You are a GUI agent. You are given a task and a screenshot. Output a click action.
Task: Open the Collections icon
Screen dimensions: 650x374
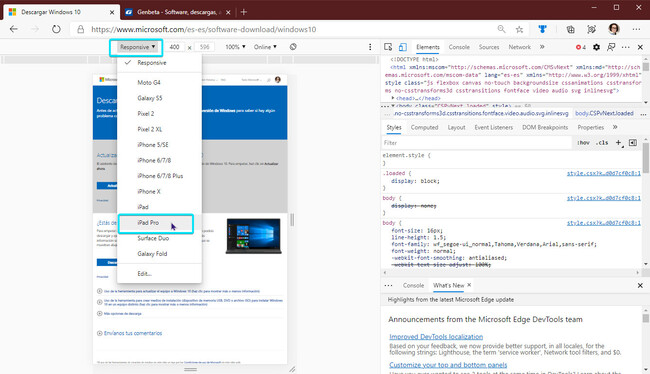(570, 29)
